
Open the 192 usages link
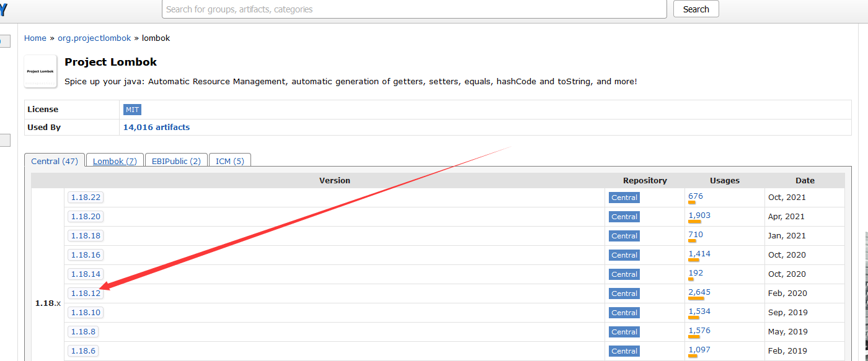[x=696, y=273]
